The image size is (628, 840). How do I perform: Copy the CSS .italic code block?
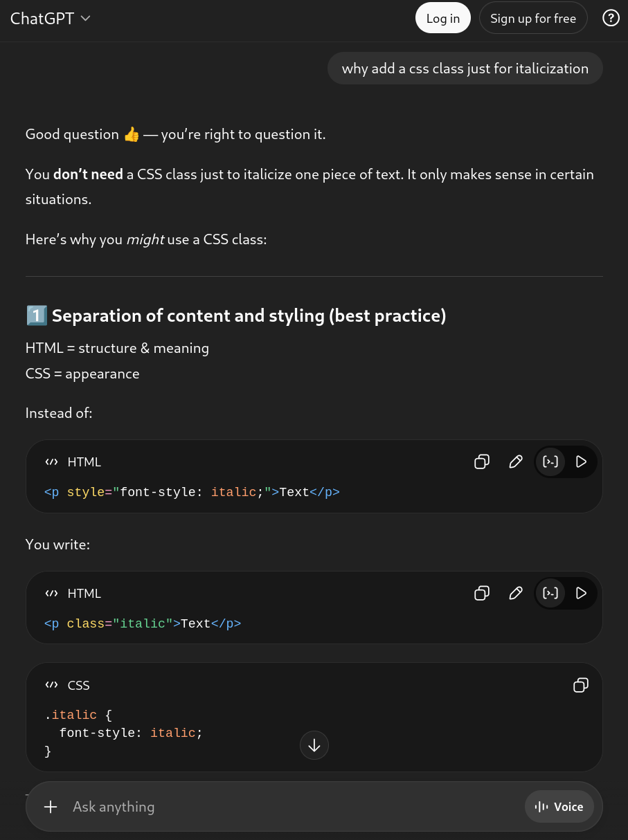pos(581,685)
